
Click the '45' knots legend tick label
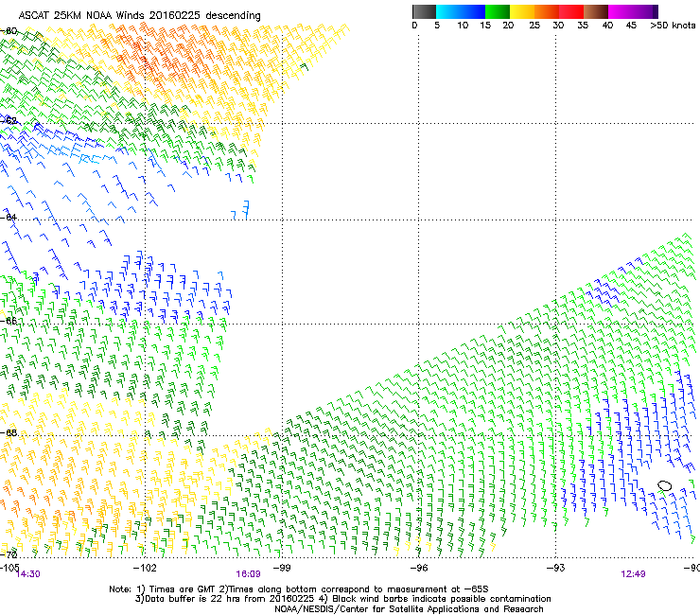(631, 26)
